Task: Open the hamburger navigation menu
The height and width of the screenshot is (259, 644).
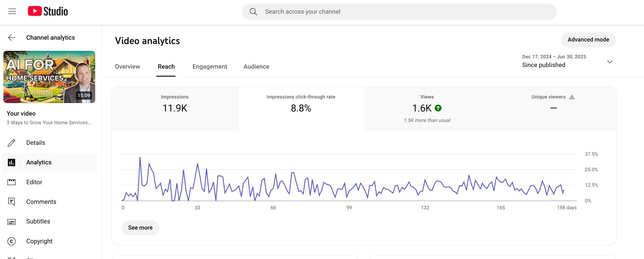Action: click(12, 11)
